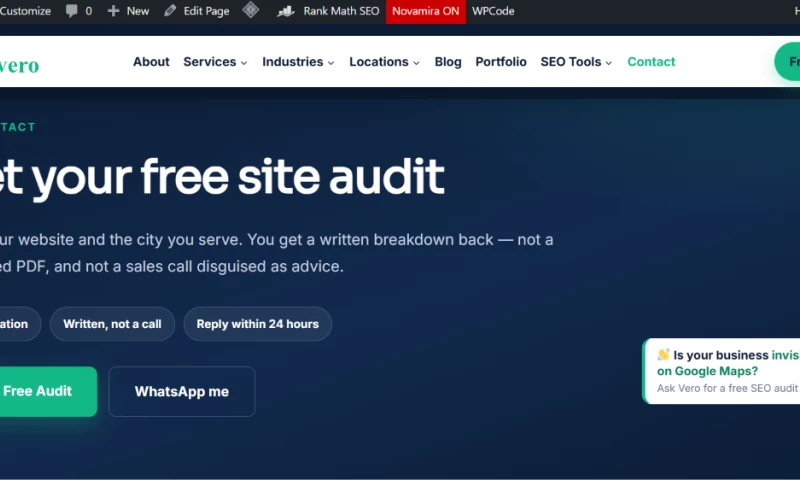Open the WPCode menu

coord(493,11)
